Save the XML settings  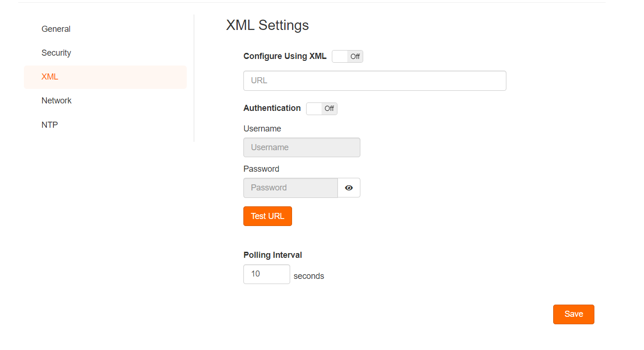point(574,314)
